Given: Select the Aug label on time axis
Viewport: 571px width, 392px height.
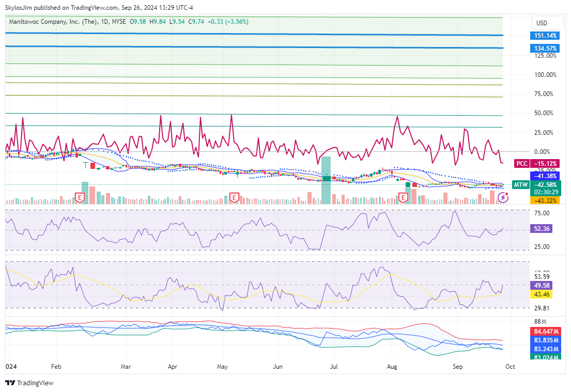Looking at the screenshot, I should click(x=392, y=367).
